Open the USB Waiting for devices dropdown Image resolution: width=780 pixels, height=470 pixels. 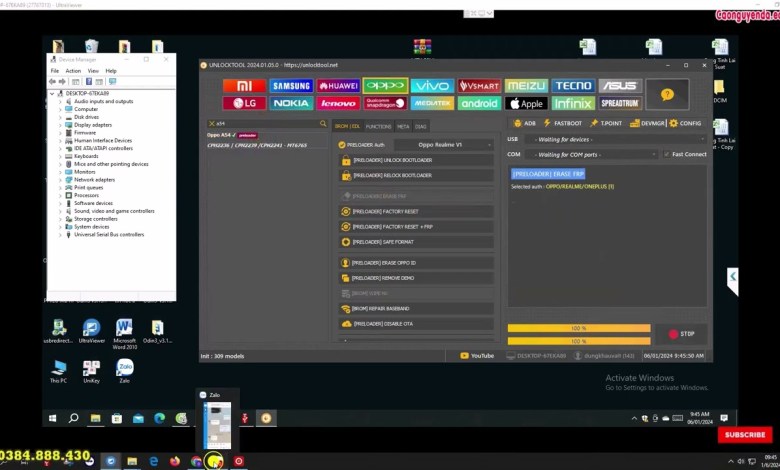click(x=616, y=140)
